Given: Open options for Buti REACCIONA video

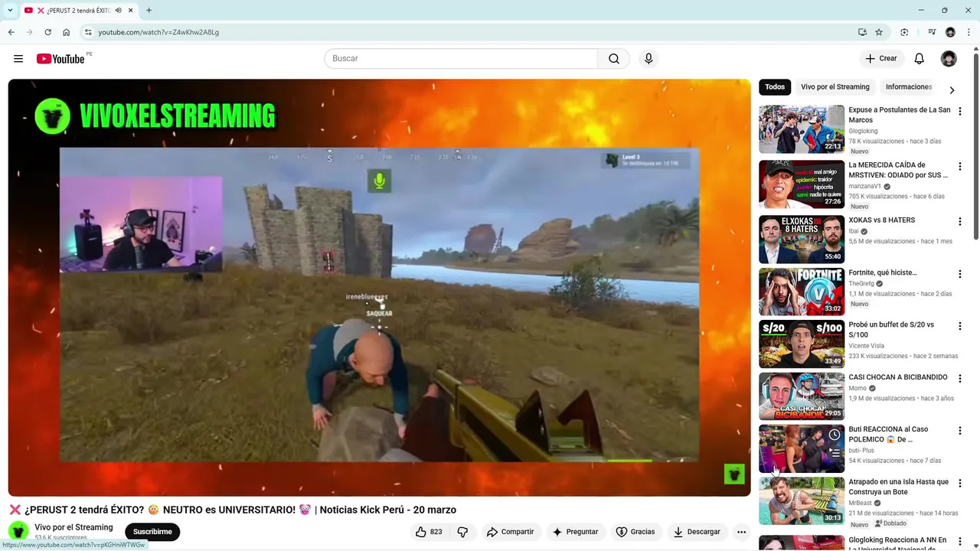Looking at the screenshot, I should tap(960, 432).
